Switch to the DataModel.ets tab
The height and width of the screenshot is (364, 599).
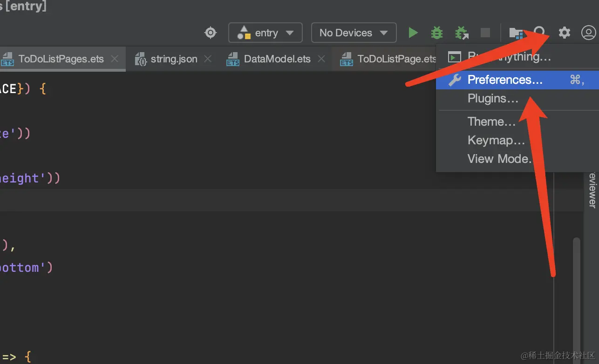(x=276, y=59)
